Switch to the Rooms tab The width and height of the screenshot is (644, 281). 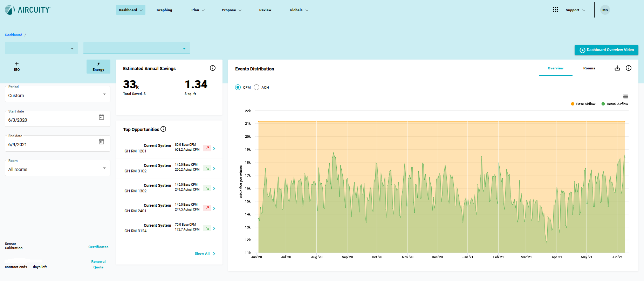(589, 68)
